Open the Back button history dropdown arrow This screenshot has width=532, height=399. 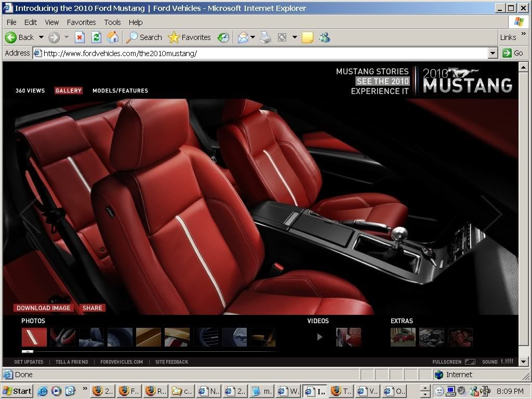pyautogui.click(x=41, y=37)
